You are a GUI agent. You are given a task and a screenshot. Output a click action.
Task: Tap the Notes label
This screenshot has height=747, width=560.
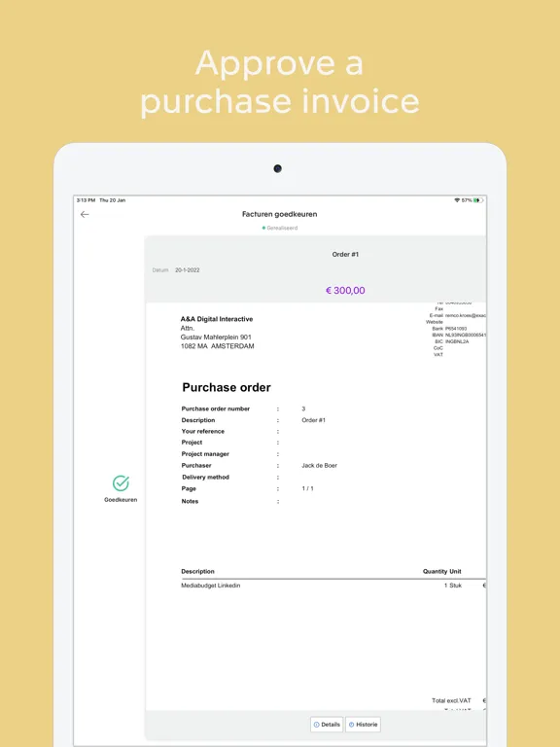tap(190, 501)
